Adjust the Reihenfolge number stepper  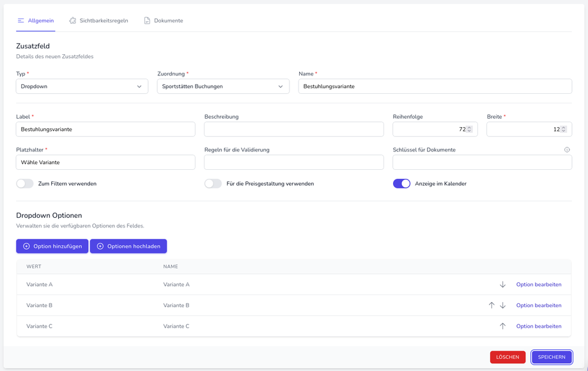coord(469,129)
